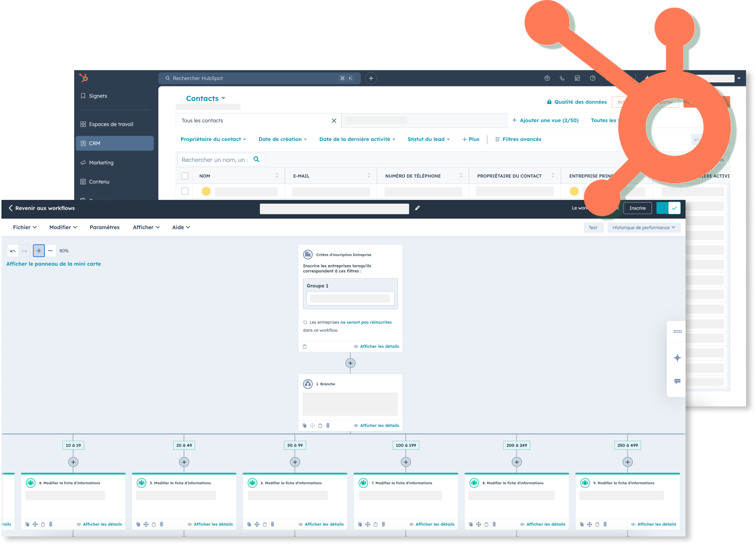Screen dimensions: 756x545
Task: Select the 50 à 99 branch label
Action: point(295,445)
